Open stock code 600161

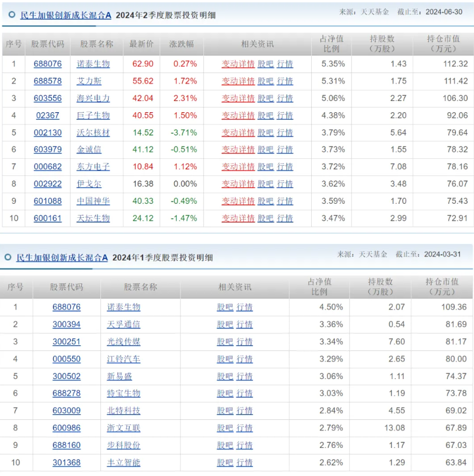(x=48, y=218)
